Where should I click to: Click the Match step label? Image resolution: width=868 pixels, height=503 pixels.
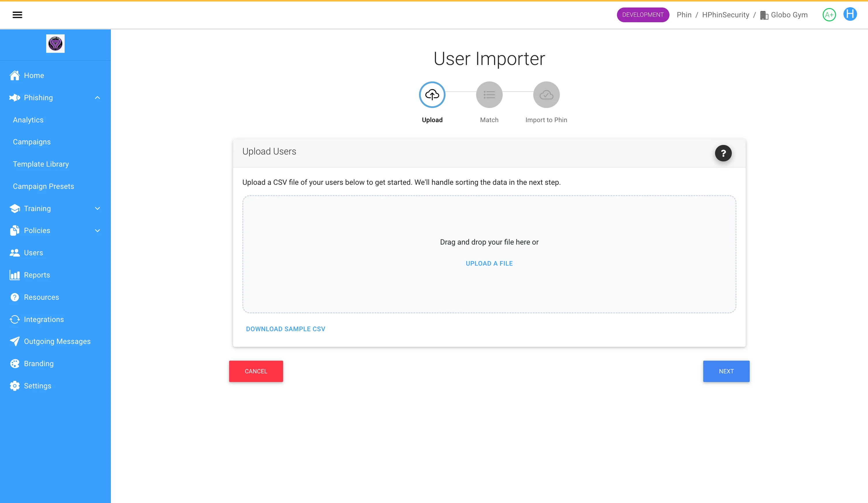[489, 120]
